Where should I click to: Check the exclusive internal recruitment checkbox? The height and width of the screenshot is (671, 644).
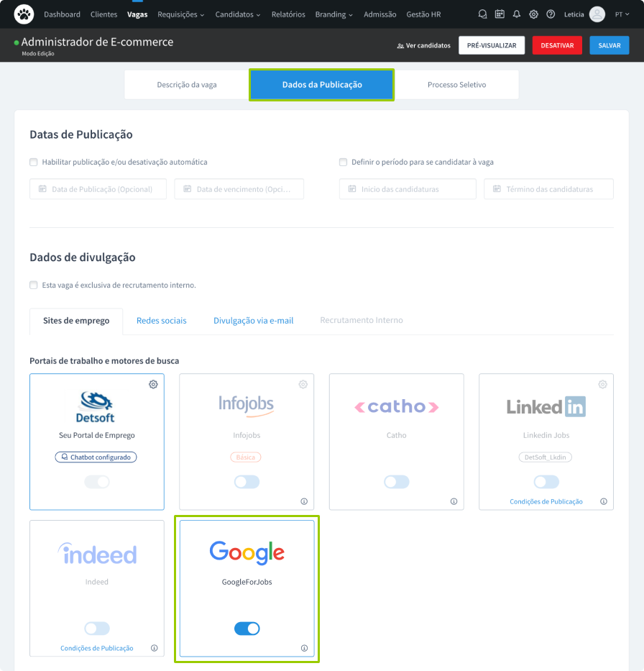click(x=34, y=285)
